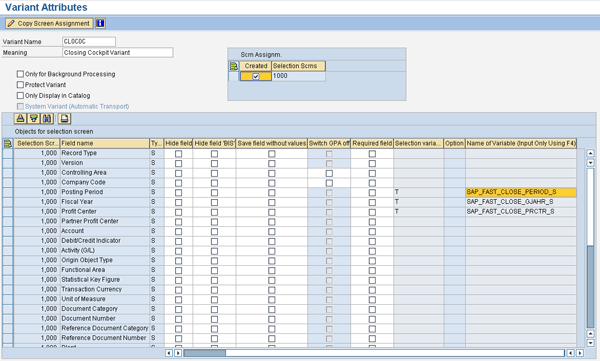Screen dimensions: 600x361
Task: Click the blue information icon
Action: coord(100,23)
